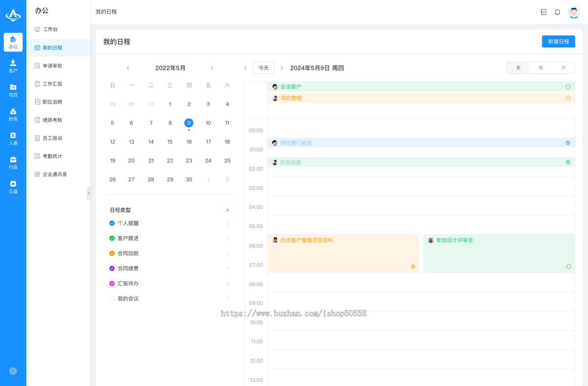This screenshot has height=386, width=588.
Task: Click warning icon on 约谈客户整理项目资料 event
Action: pos(413,266)
